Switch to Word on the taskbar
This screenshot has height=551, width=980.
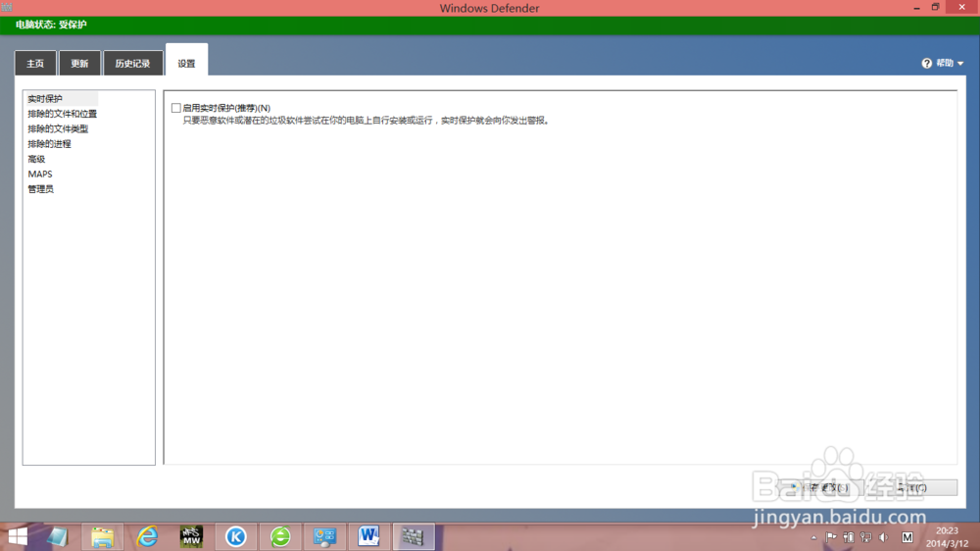(x=368, y=536)
